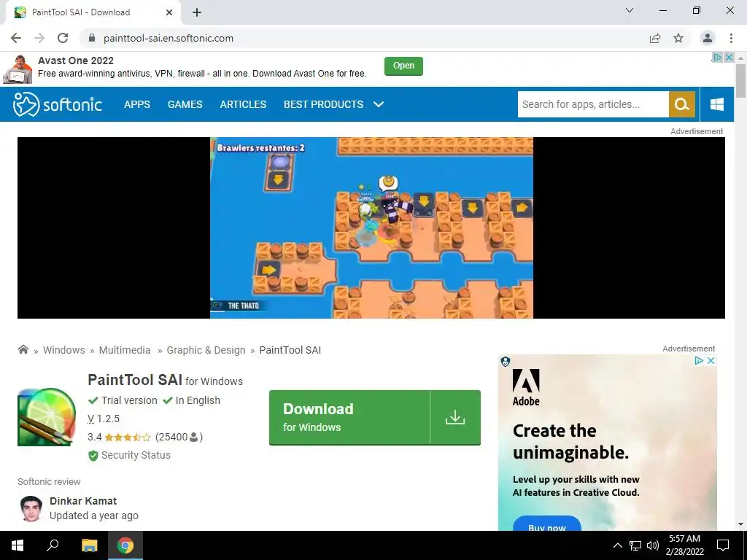Viewport: 747px width, 560px height.
Task: Open the tab search chevron in title bar
Action: click(x=630, y=10)
